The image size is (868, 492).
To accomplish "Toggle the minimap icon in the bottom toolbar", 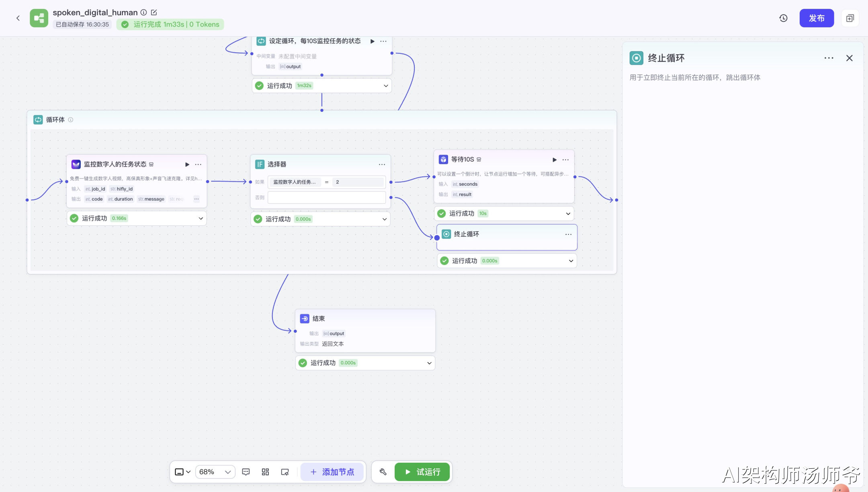I will pyautogui.click(x=285, y=472).
